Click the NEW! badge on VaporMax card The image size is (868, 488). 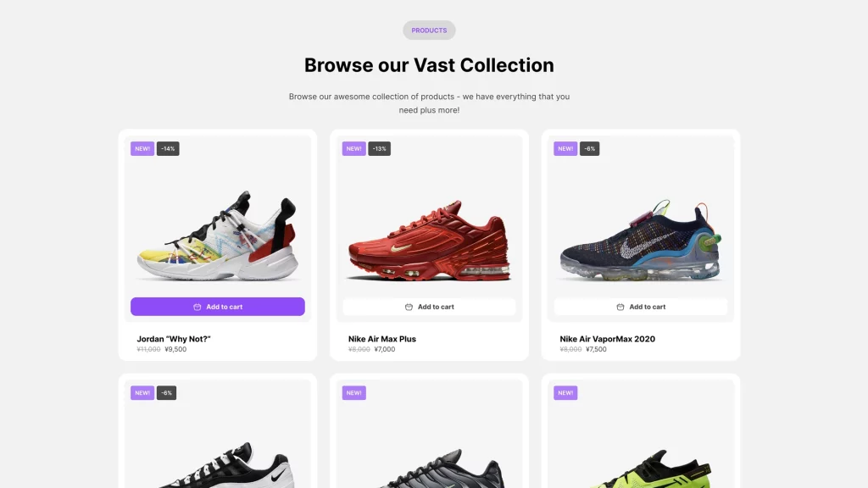565,149
